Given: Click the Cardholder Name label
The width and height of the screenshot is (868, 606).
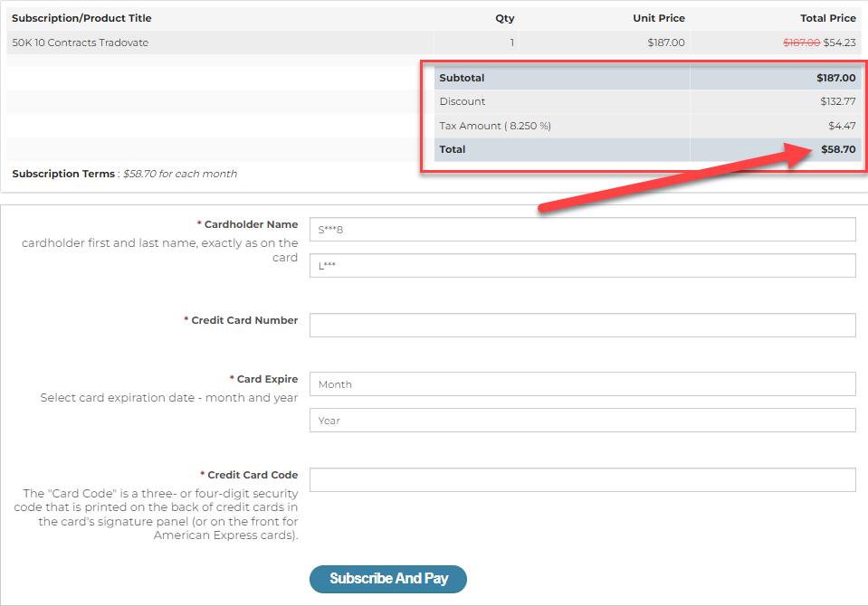Looking at the screenshot, I should click(250, 224).
